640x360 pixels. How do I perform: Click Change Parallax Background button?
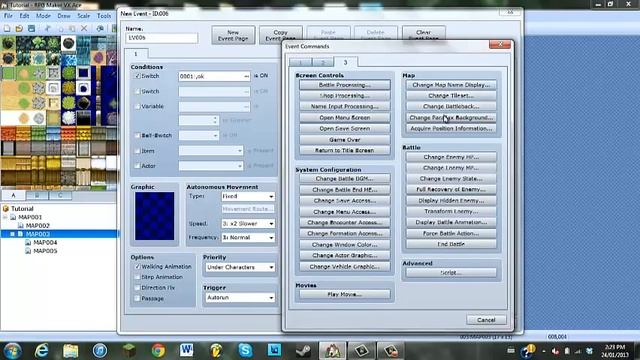point(451,118)
